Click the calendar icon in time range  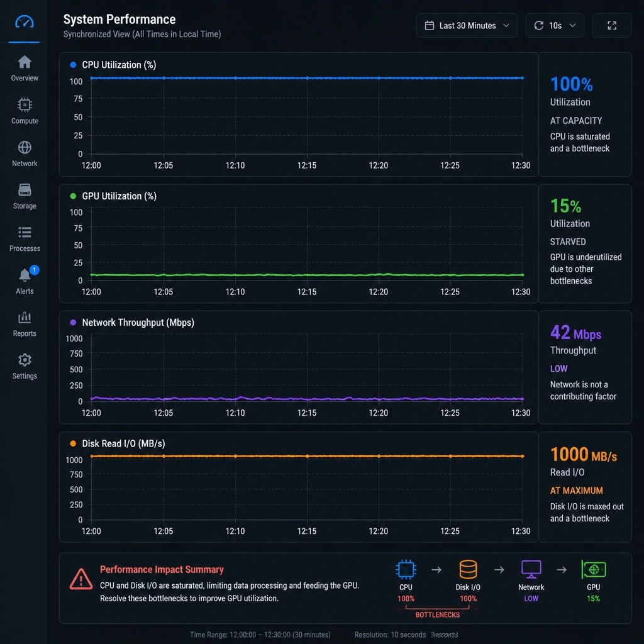coord(429,25)
